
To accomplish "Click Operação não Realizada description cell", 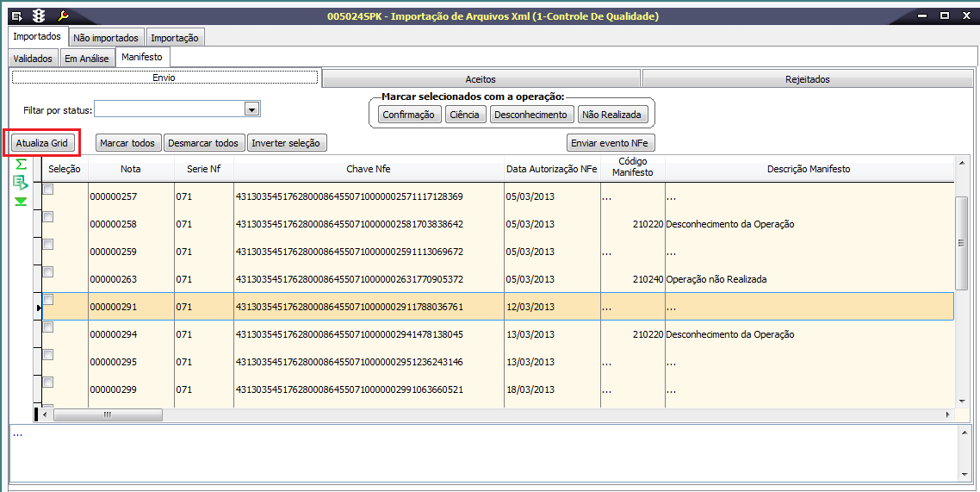I will (x=809, y=279).
